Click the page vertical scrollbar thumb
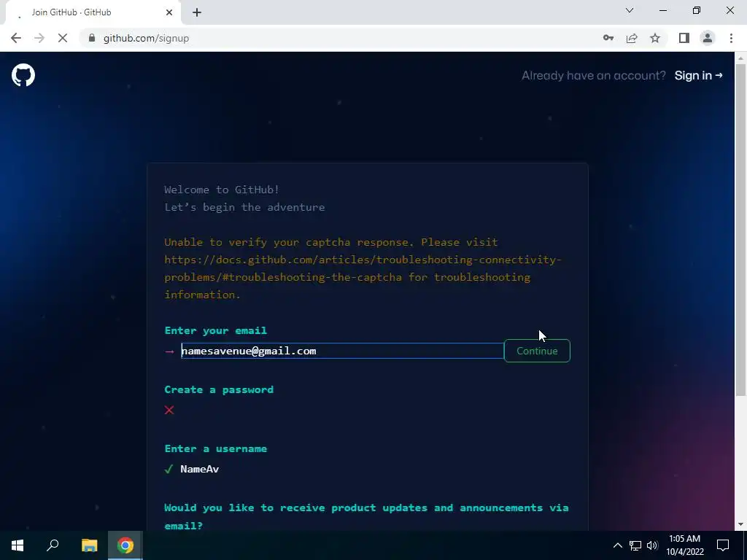The height and width of the screenshot is (560, 747). [x=741, y=230]
